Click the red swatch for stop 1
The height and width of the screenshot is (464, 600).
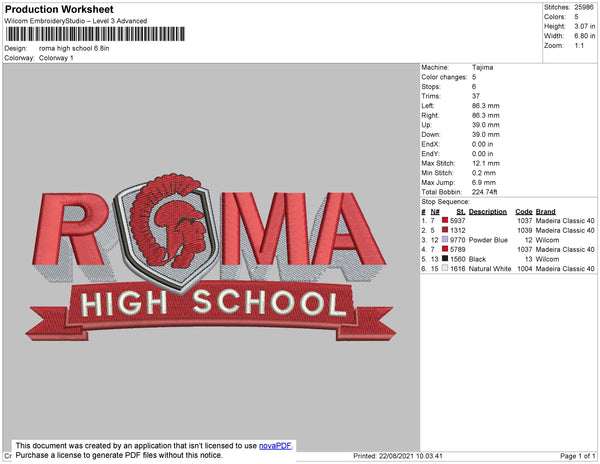[x=445, y=220]
